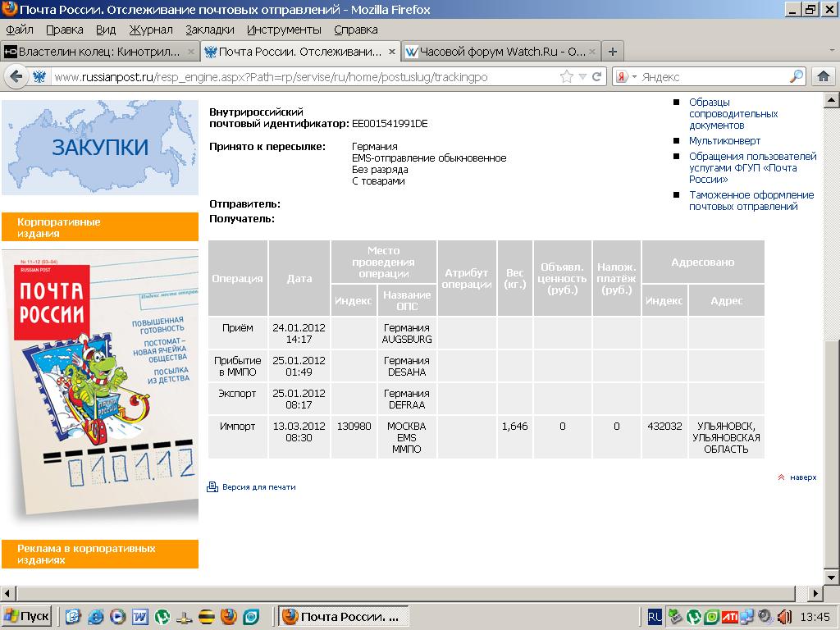Click the vertical scrollbar down arrow
The image size is (840, 630).
pos(832,577)
